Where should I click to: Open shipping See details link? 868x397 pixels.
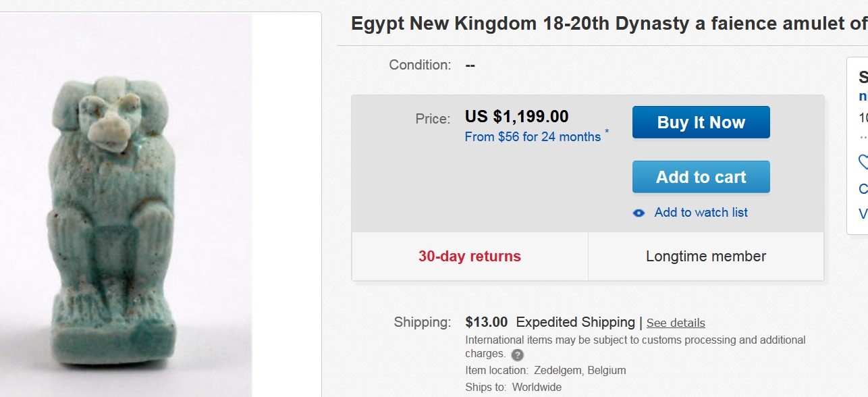click(676, 323)
